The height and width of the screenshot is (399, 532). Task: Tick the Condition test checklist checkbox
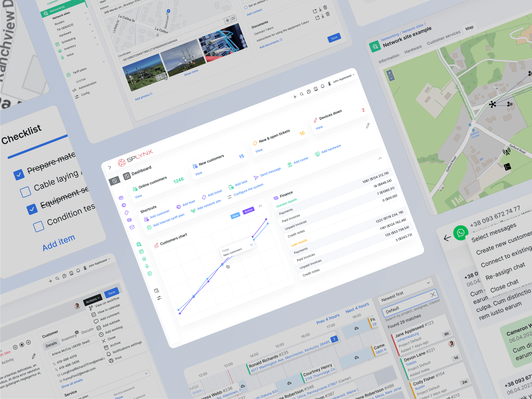point(39,226)
